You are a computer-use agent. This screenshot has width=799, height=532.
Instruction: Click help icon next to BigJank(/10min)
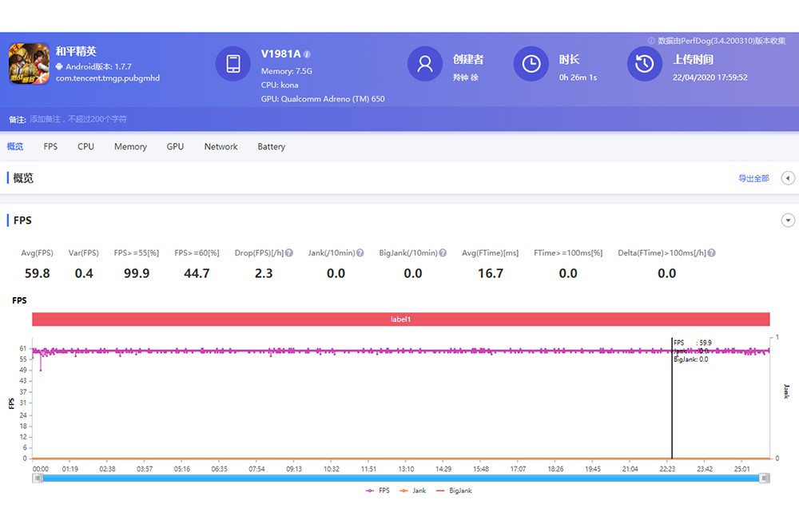[443, 252]
